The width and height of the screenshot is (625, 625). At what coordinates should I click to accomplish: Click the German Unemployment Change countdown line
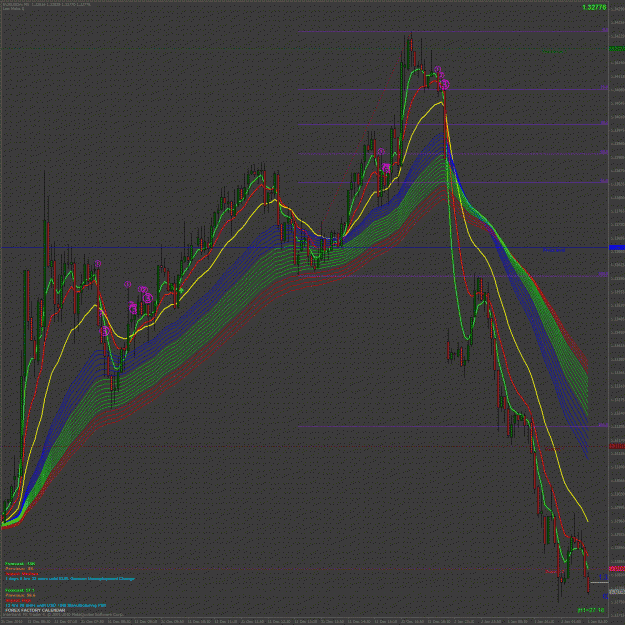pyautogui.click(x=70, y=578)
